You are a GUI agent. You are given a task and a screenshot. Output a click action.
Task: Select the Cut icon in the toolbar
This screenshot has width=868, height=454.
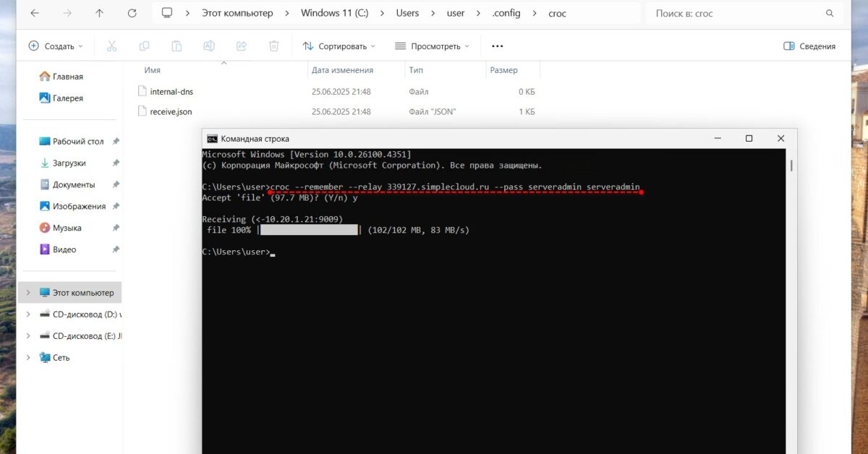tap(111, 46)
